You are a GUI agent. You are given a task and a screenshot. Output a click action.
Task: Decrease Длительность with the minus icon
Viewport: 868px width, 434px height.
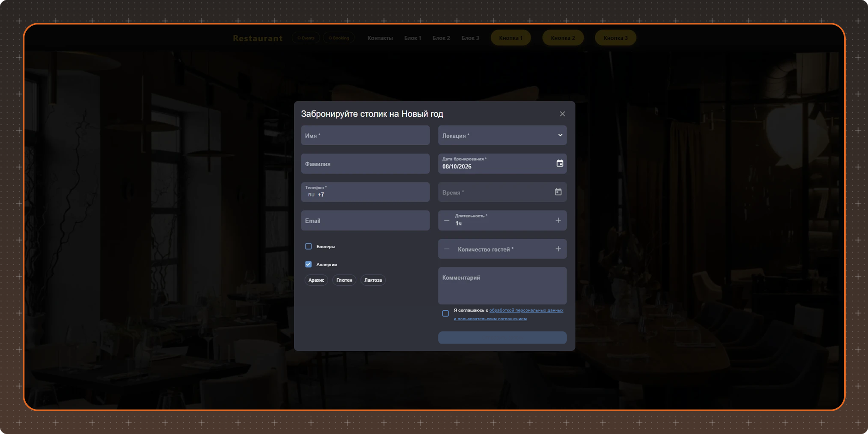coord(447,220)
